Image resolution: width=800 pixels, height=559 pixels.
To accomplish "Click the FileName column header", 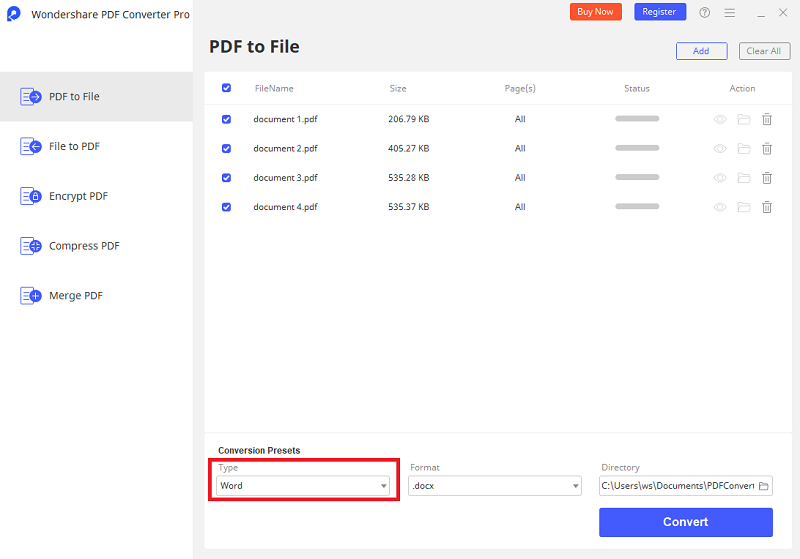I will click(274, 88).
